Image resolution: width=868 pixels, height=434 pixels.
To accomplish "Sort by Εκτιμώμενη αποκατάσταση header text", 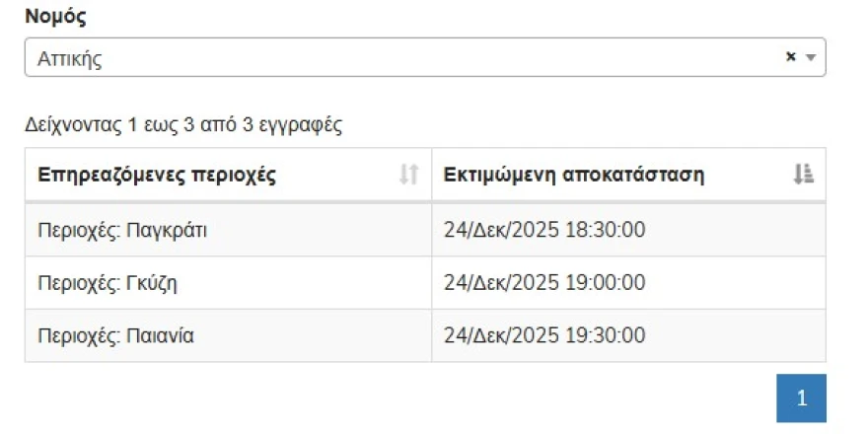I will click(x=573, y=176).
